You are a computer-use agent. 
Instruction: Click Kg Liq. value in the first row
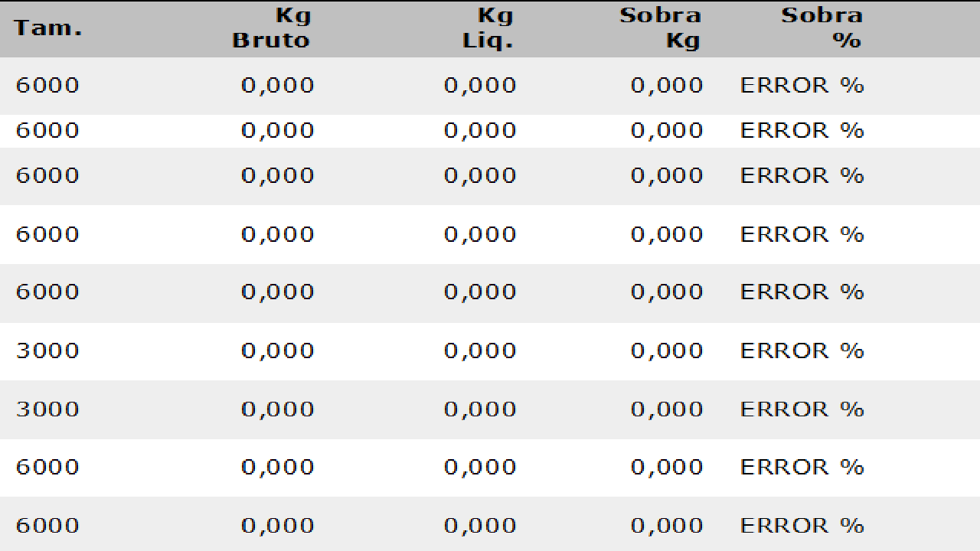(480, 85)
